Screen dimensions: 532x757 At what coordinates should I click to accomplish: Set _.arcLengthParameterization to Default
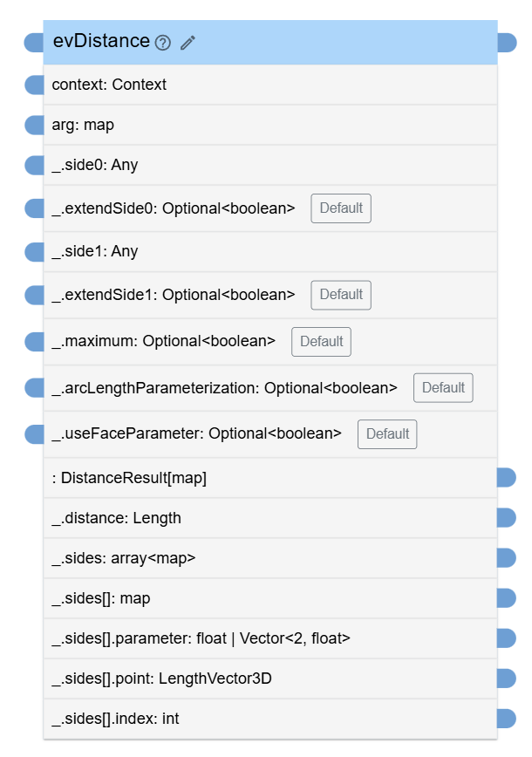tap(443, 388)
